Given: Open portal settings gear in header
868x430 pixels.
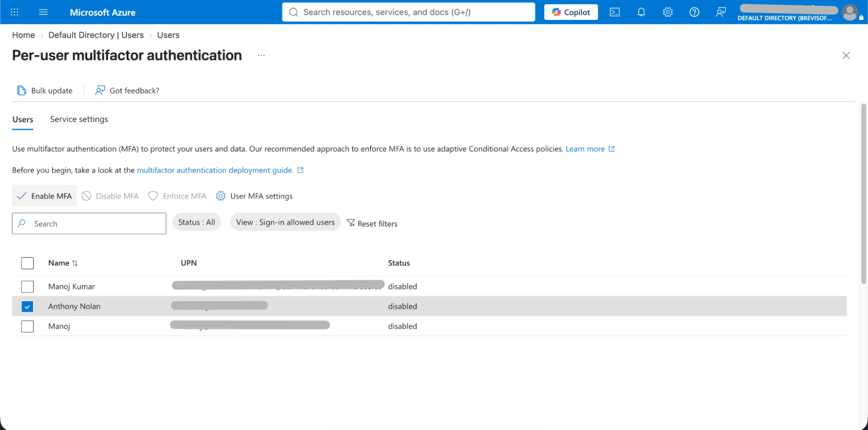Looking at the screenshot, I should (668, 12).
